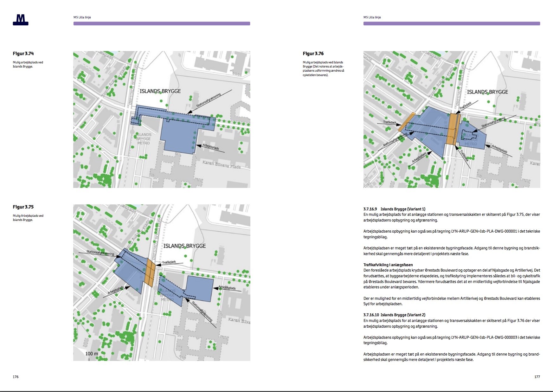Click 'ISLANDS BRYGGE' label in Figur 3.74 map

pyautogui.click(x=160, y=91)
